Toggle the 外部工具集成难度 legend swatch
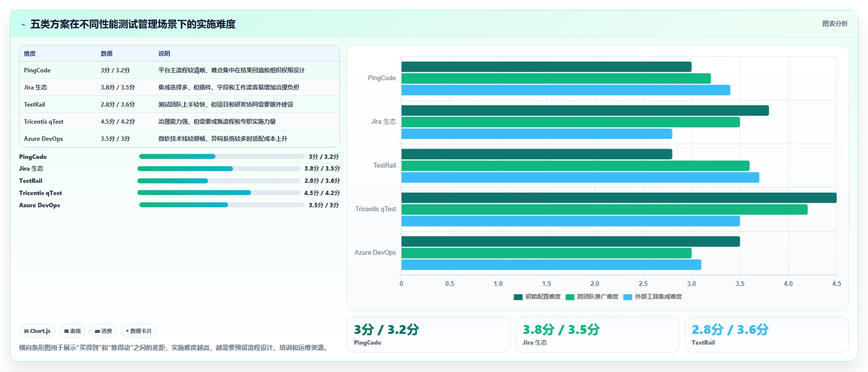The width and height of the screenshot is (868, 372). tap(628, 297)
